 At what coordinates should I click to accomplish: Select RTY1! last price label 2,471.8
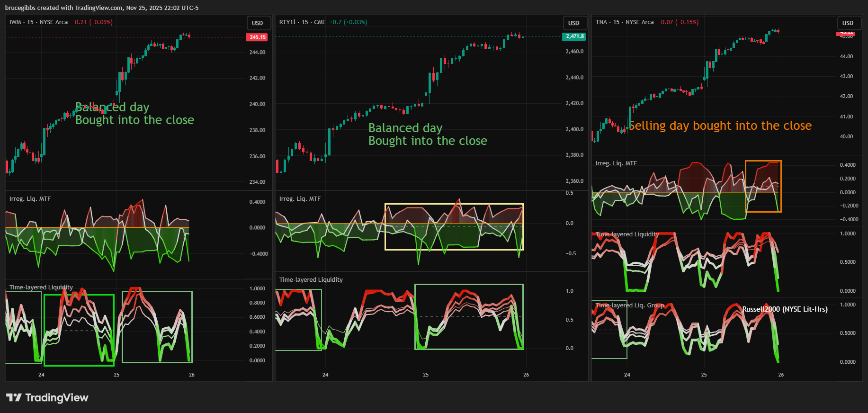pos(574,36)
